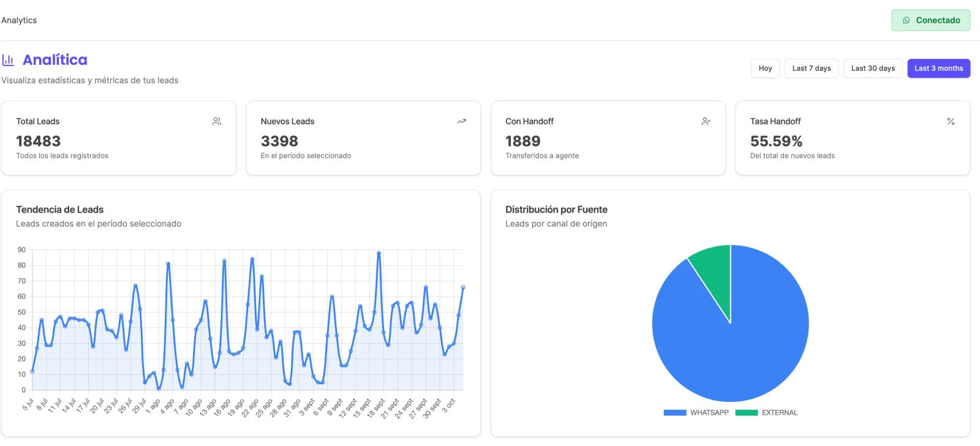Click the Tendencia de Leads title
Image resolution: width=980 pixels, height=446 pixels.
point(60,210)
